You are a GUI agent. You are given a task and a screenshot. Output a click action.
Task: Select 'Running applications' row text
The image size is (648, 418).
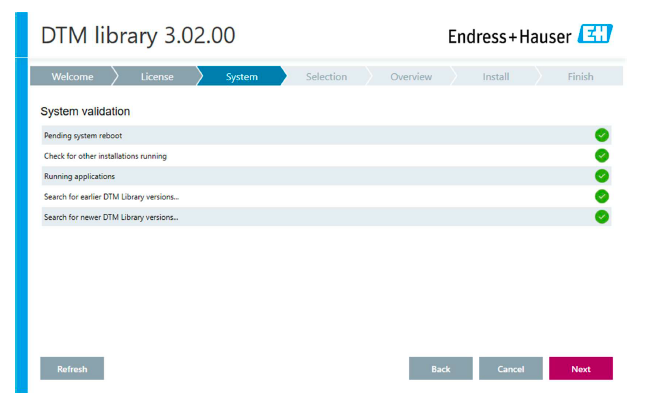79,177
